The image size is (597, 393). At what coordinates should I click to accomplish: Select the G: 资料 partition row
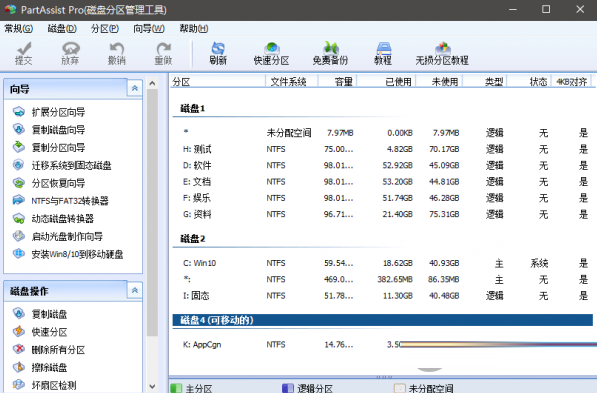(x=383, y=214)
